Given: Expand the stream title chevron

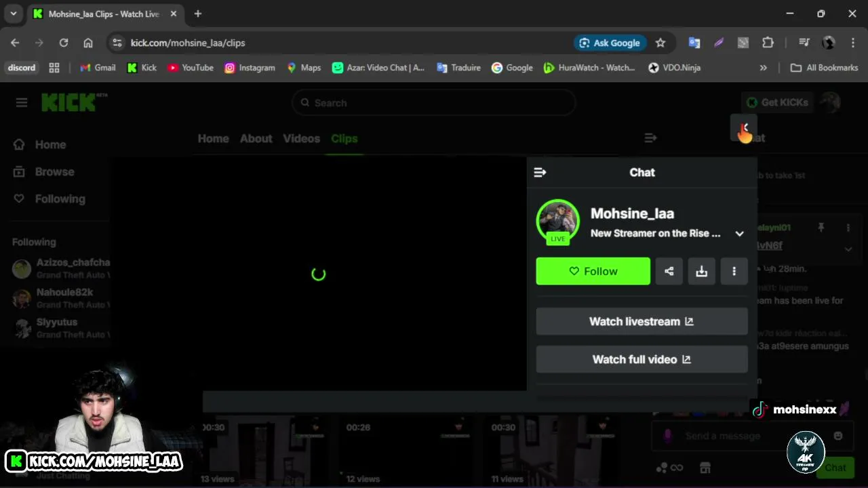Looking at the screenshot, I should pos(739,233).
